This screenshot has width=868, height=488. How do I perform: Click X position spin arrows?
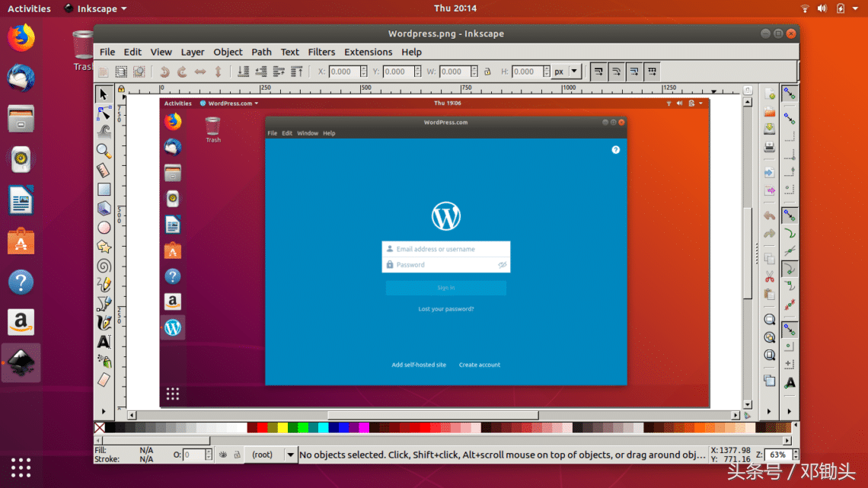click(364, 72)
